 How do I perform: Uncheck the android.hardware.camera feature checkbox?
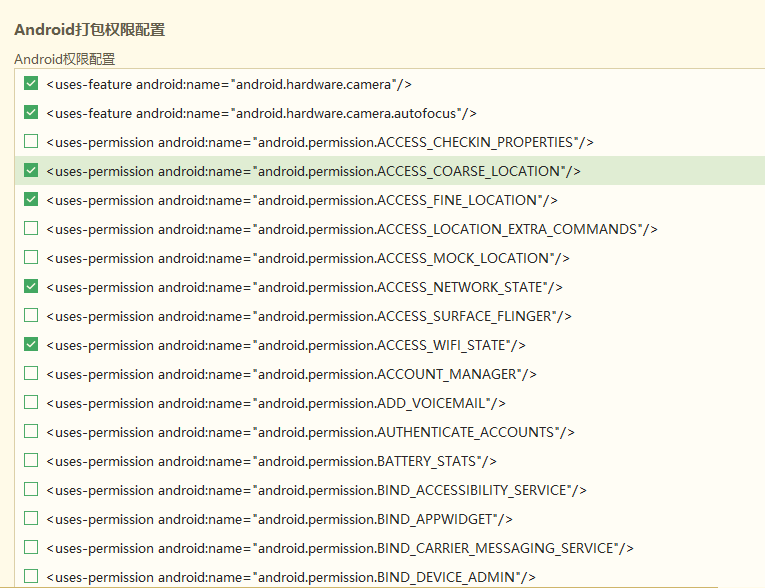31,83
